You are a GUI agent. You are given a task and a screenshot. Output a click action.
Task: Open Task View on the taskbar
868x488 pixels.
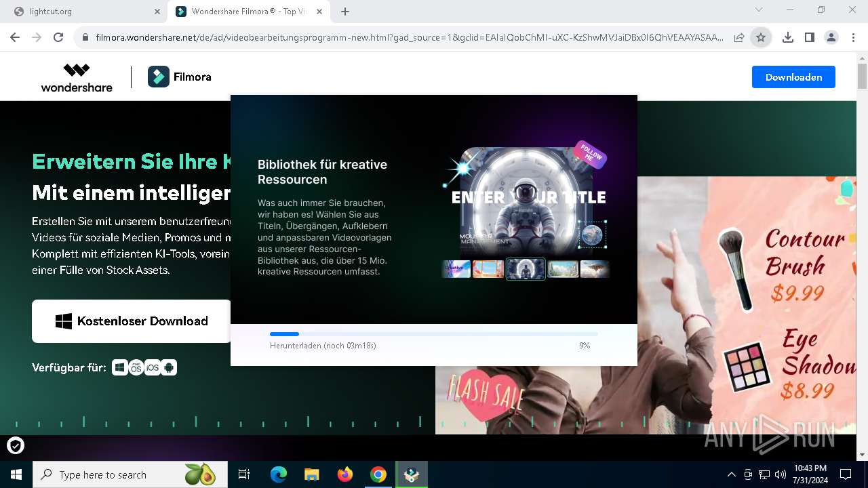tap(244, 474)
